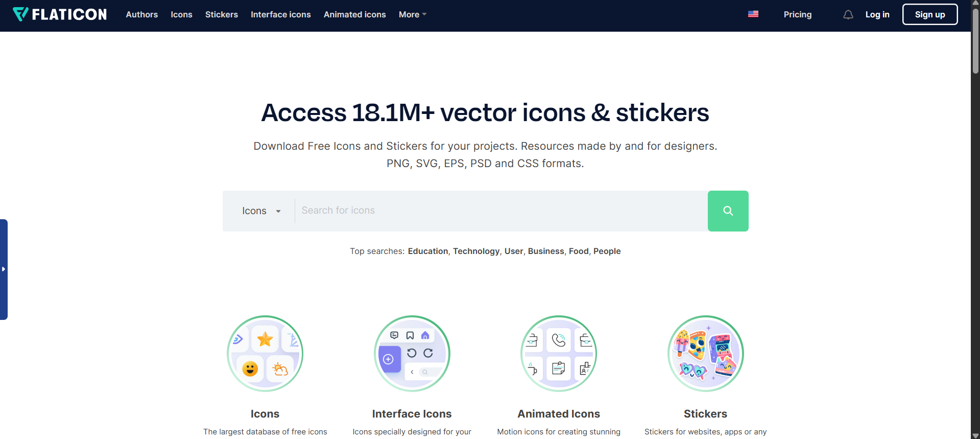Viewport: 980px width, 439px height.
Task: Open the Icons category circle image
Action: (x=265, y=354)
